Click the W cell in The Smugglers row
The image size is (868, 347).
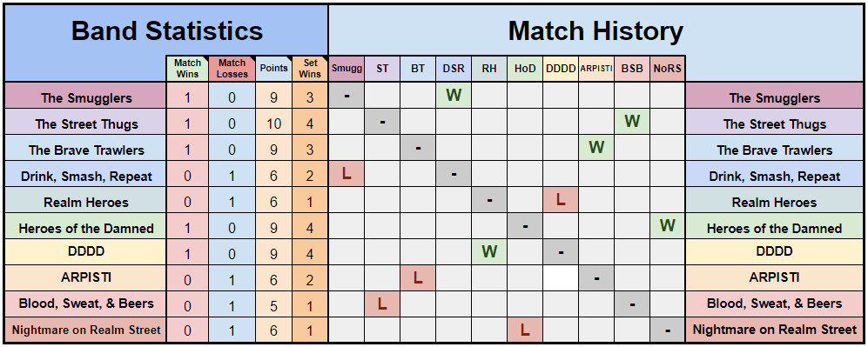pos(454,96)
